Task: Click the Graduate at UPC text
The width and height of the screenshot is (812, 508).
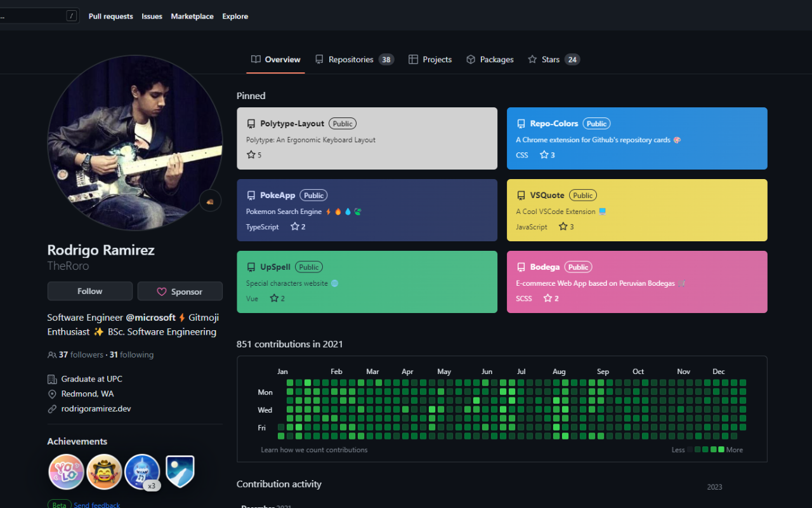Action: [x=92, y=379]
